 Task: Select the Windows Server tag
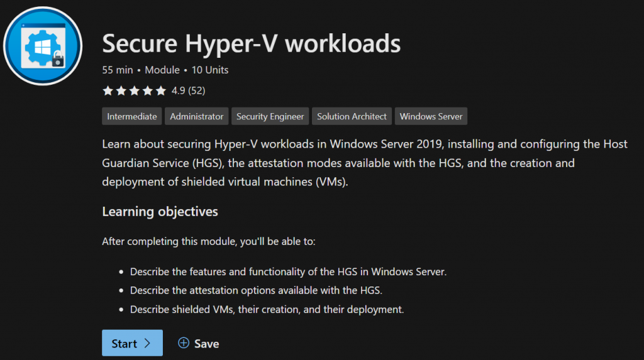pyautogui.click(x=431, y=116)
